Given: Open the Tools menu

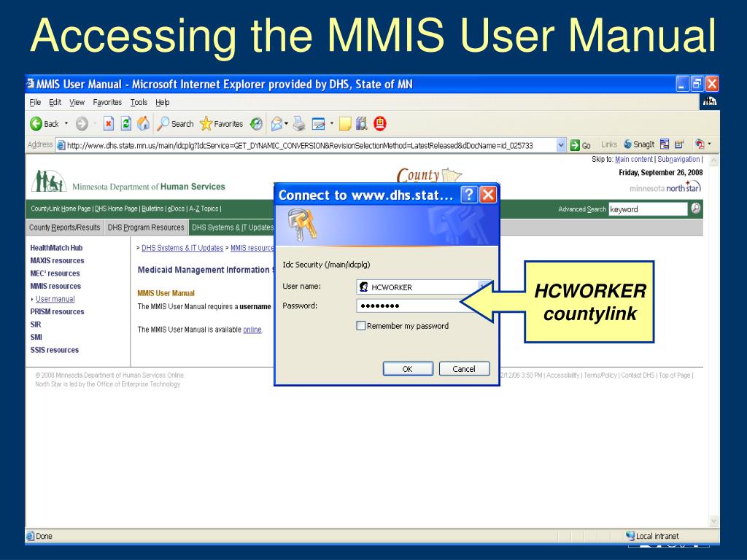Looking at the screenshot, I should [x=139, y=102].
